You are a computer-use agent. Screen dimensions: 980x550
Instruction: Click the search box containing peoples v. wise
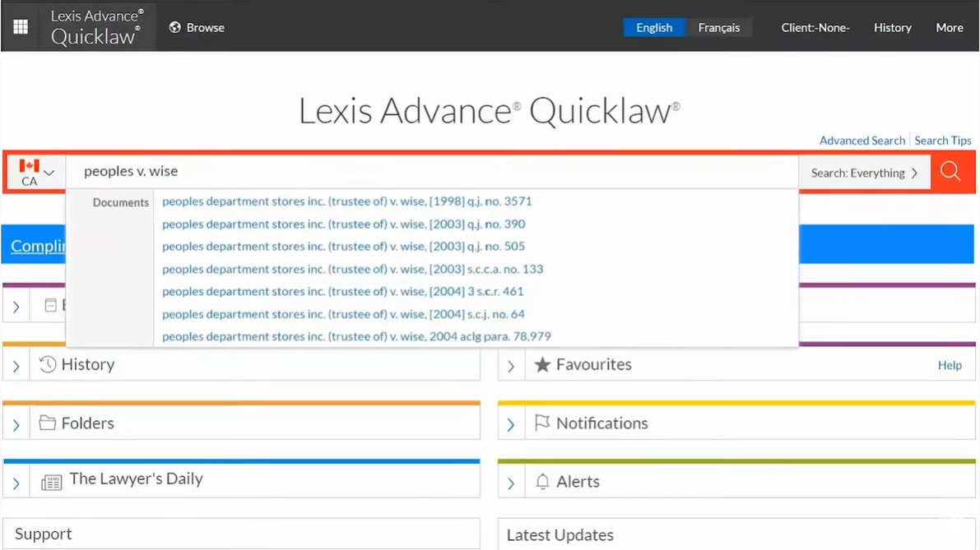433,172
